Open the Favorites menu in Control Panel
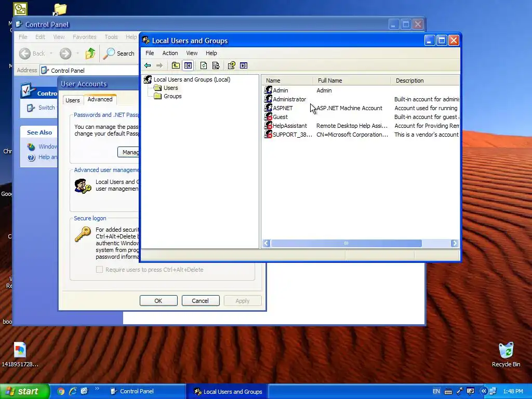Image resolution: width=532 pixels, height=399 pixels. click(85, 37)
